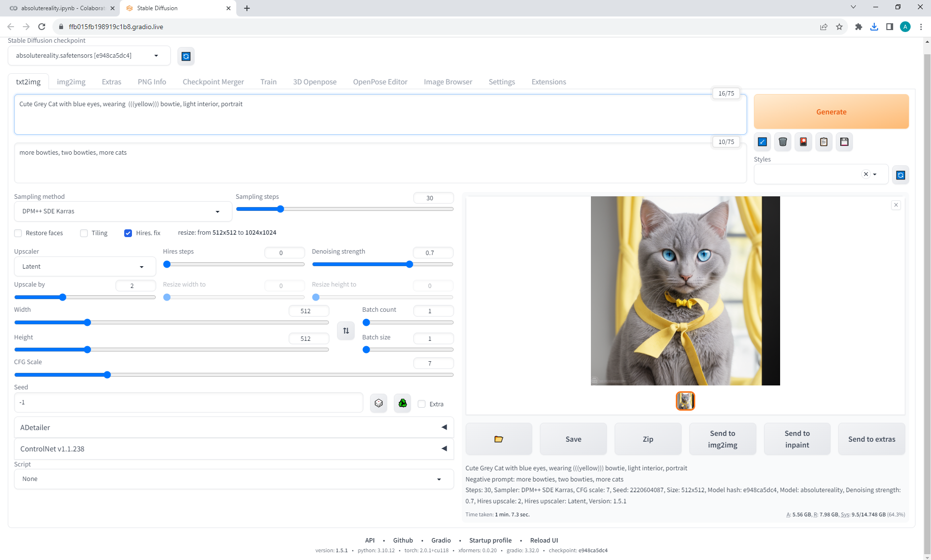Click the Generate button
The width and height of the screenshot is (931, 560).
pos(831,112)
